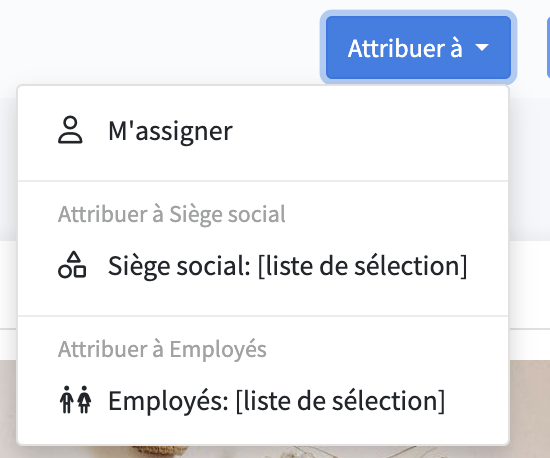Click the "Attribuer à Siège social" section header
Image resolution: width=550 pixels, height=458 pixels.
(x=172, y=214)
